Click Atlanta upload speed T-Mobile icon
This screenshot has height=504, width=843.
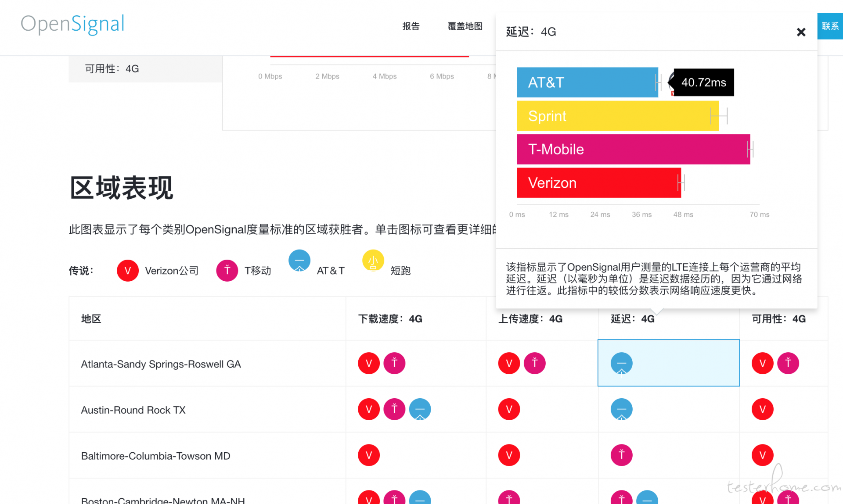(x=535, y=363)
